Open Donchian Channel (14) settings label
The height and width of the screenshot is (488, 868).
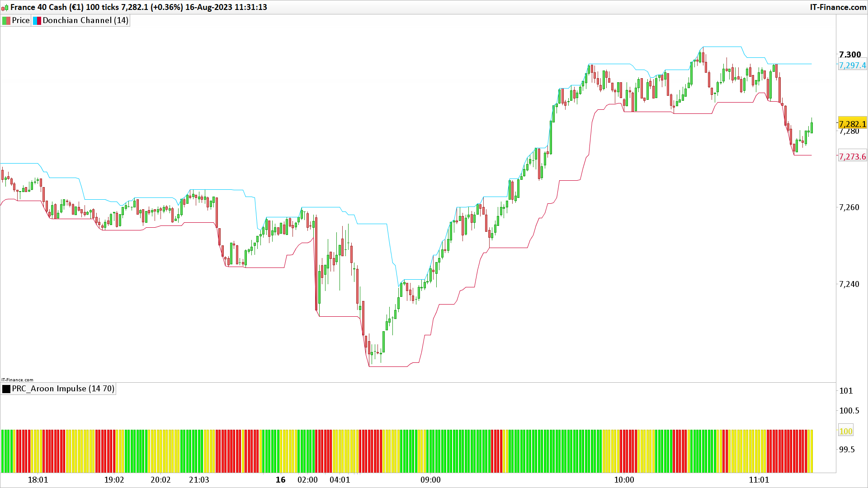coord(85,20)
